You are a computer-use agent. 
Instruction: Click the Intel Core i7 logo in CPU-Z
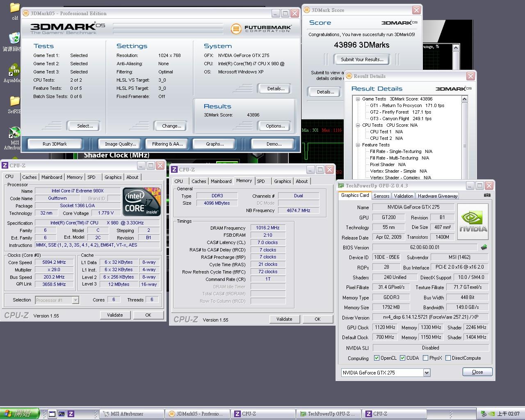coord(142,202)
